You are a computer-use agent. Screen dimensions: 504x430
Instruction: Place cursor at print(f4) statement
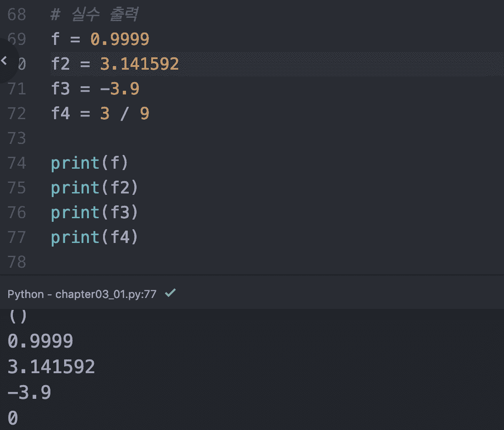click(x=94, y=237)
